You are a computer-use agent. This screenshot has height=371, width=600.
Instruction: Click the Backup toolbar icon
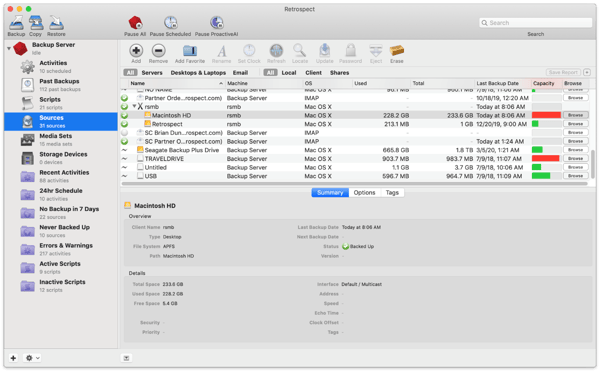click(x=16, y=23)
